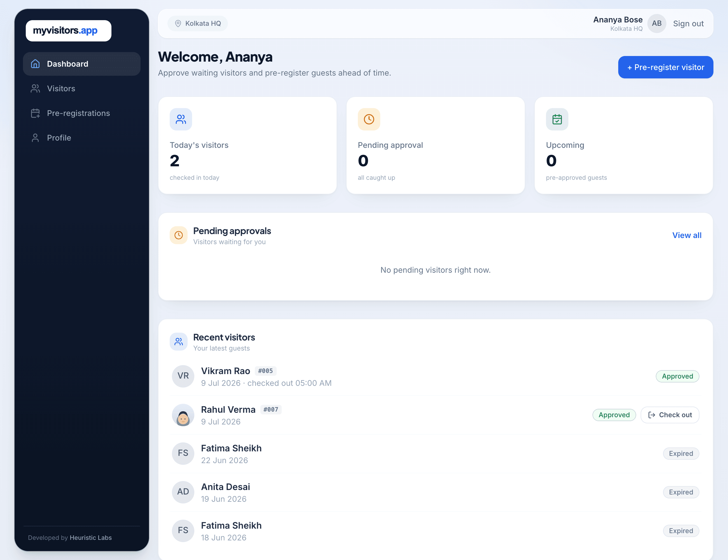Image resolution: width=728 pixels, height=560 pixels.
Task: Click the Visitors people icon in sidebar
Action: [35, 88]
